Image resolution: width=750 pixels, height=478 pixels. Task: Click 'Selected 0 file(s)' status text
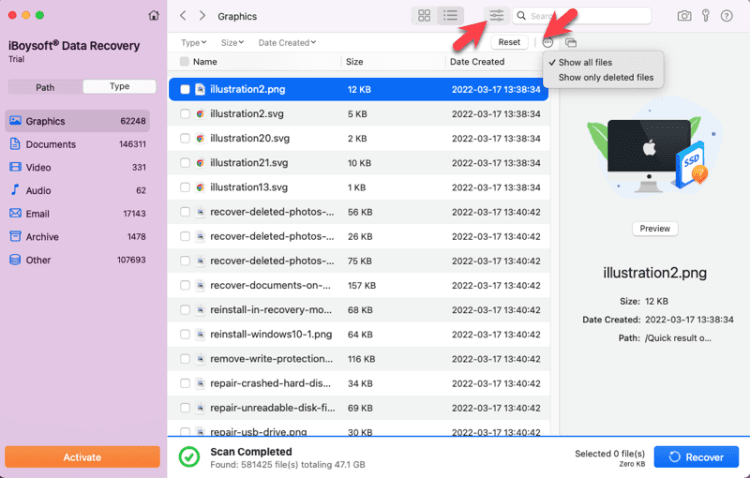coord(609,454)
